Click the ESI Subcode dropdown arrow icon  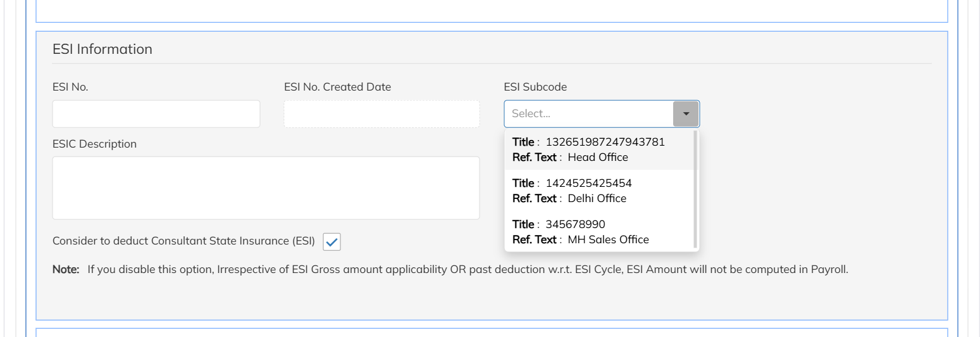point(686,114)
